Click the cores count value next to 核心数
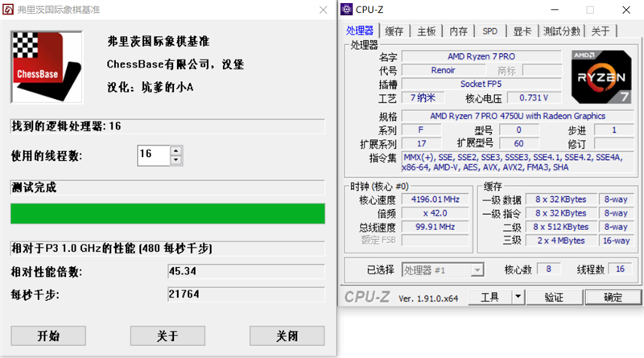Viewport: 644px width, 358px height. pos(549,270)
